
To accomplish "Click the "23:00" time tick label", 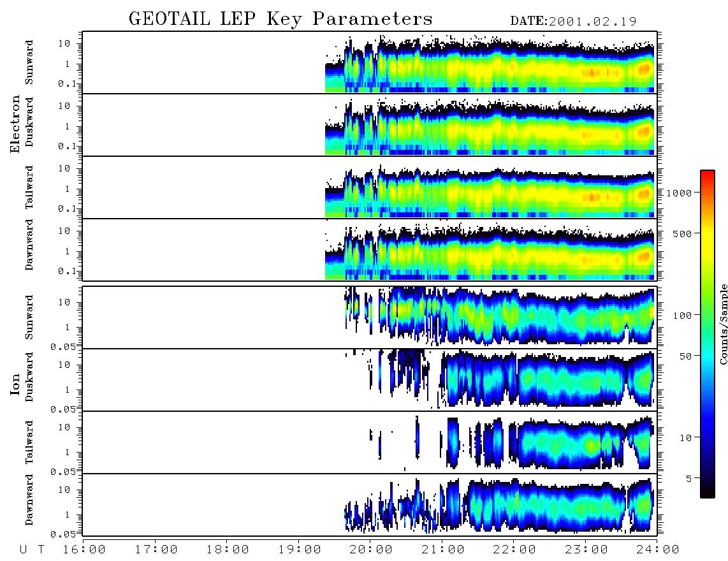I will click(x=586, y=550).
